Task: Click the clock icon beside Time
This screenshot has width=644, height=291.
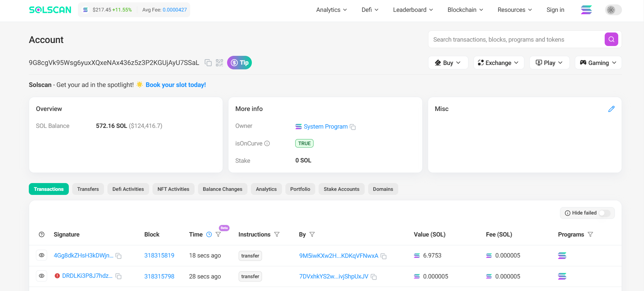Action: pyautogui.click(x=209, y=234)
